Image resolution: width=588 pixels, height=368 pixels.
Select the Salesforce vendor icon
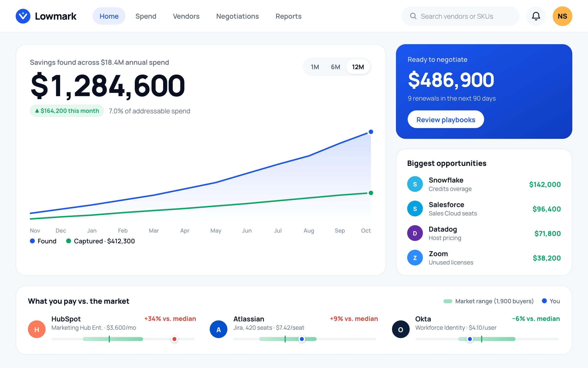point(415,209)
